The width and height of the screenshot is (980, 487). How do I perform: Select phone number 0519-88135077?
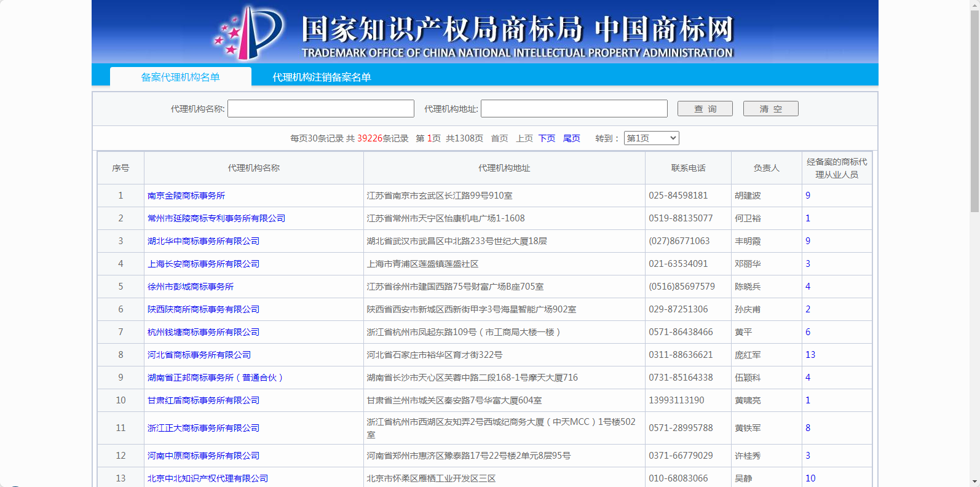tap(681, 218)
